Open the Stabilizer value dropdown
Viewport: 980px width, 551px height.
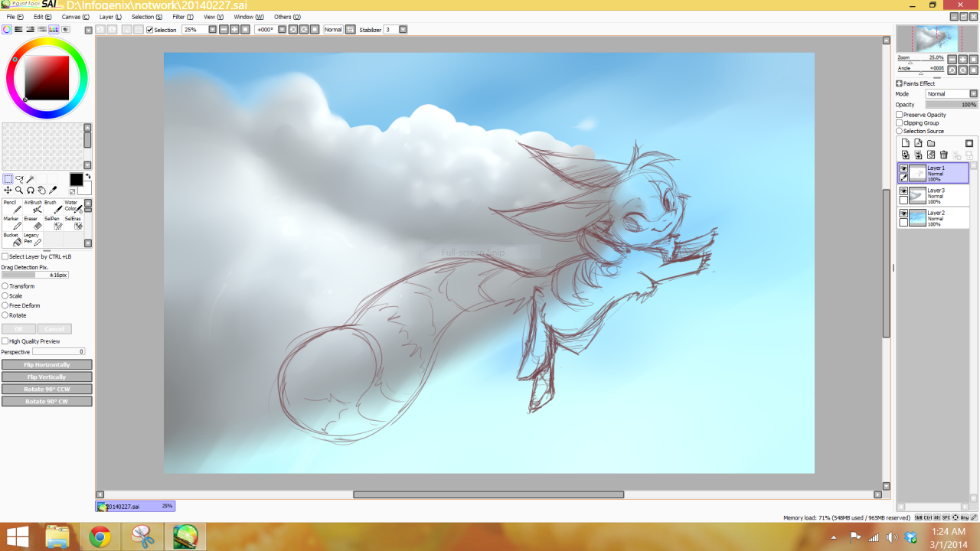[403, 30]
